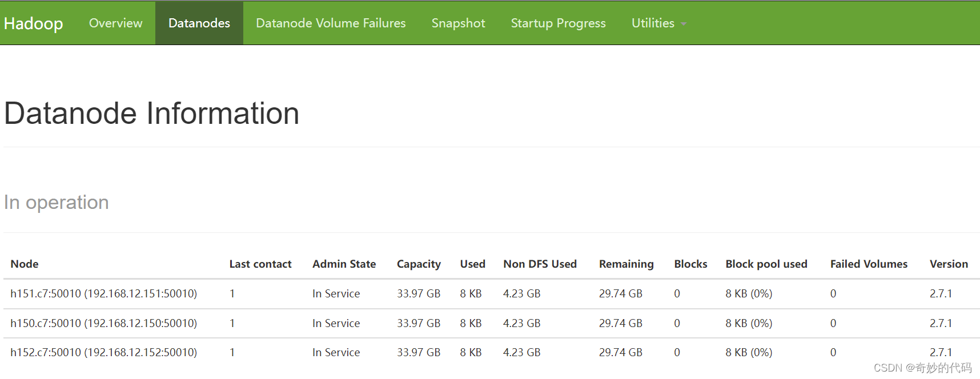Viewport: 980px width, 379px height.
Task: Select the Datanodes tab
Action: pyautogui.click(x=199, y=23)
